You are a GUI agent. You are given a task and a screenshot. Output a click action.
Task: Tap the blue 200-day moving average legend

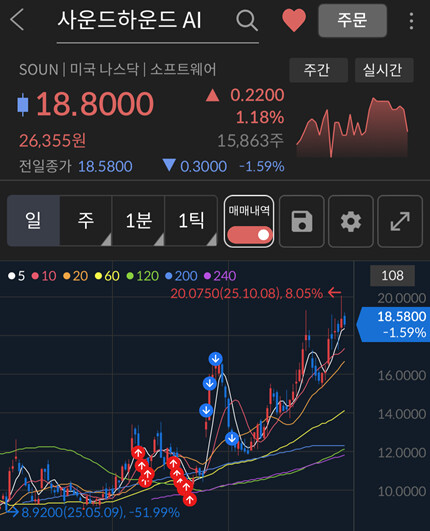coord(181,276)
